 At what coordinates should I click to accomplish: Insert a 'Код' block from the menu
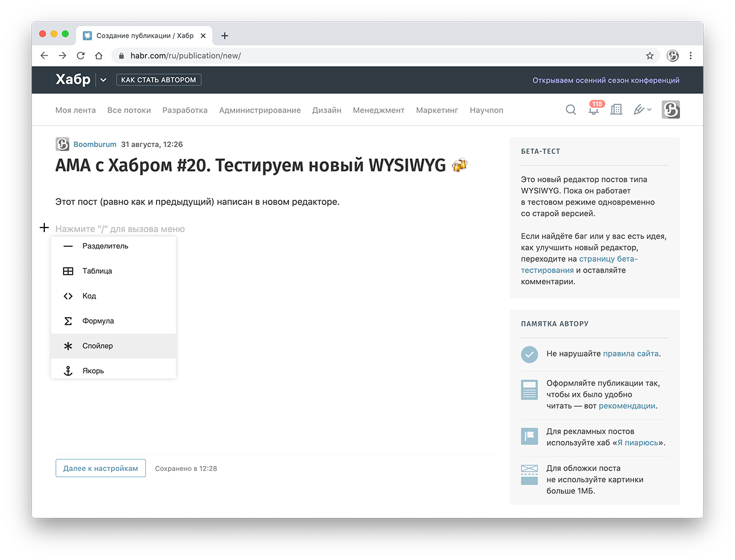tap(114, 296)
